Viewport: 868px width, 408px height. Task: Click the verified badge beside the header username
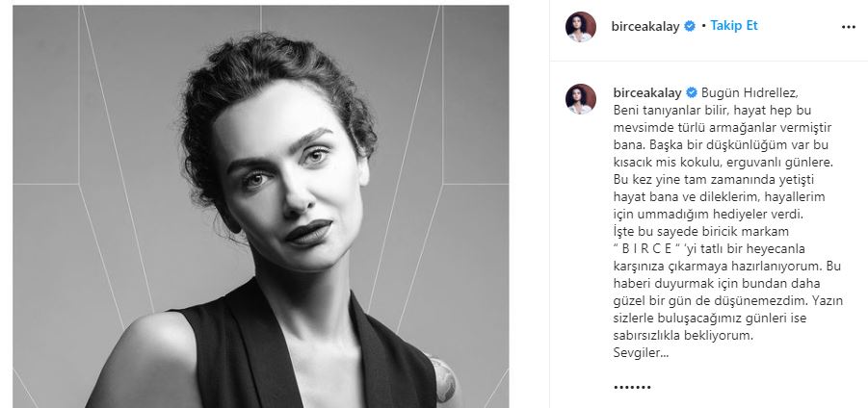(x=689, y=26)
